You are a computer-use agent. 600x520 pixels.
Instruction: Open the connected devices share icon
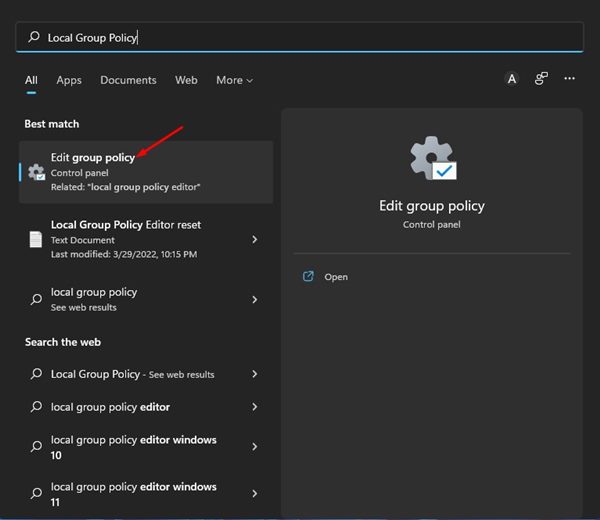[541, 79]
